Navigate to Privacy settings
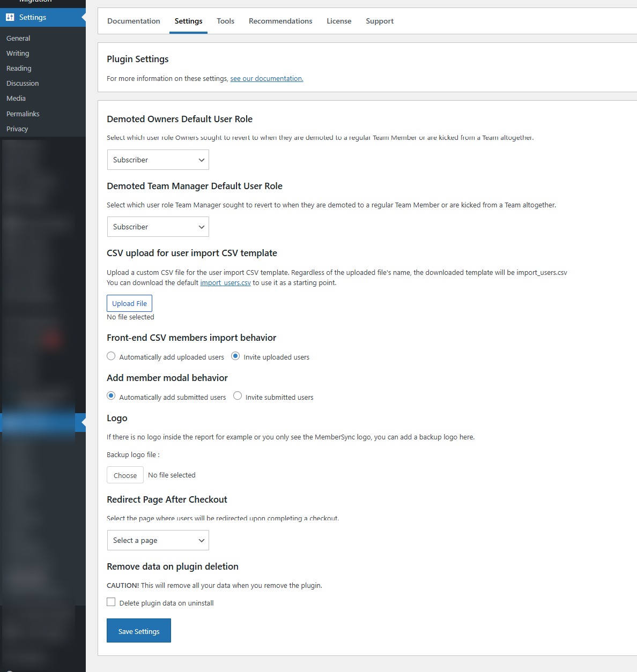 click(17, 129)
